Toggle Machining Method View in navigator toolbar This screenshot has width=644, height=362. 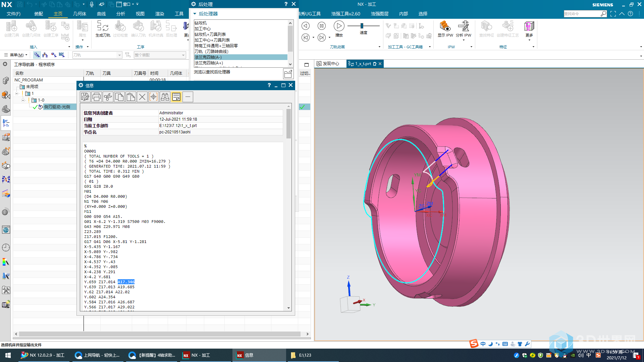click(x=62, y=55)
